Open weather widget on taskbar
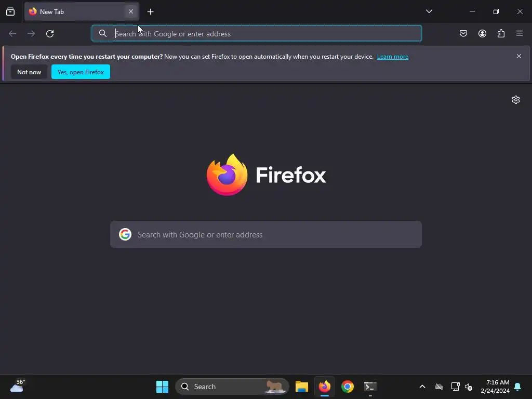The width and height of the screenshot is (532, 399). [18, 387]
